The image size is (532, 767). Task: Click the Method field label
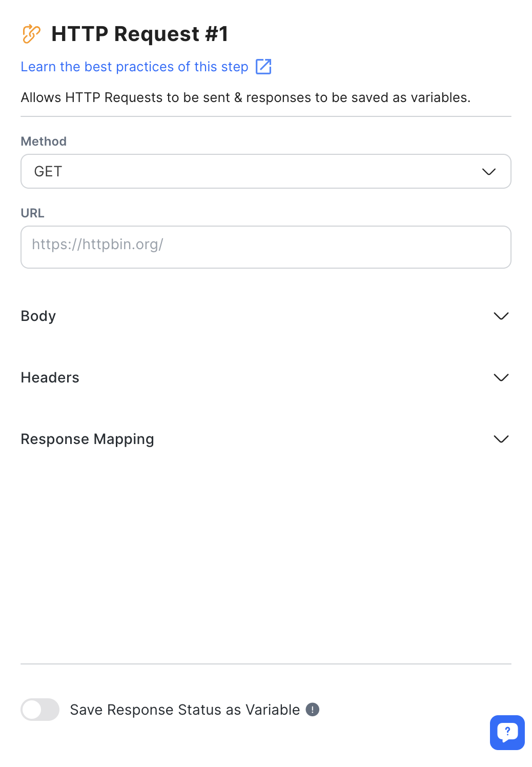(44, 142)
